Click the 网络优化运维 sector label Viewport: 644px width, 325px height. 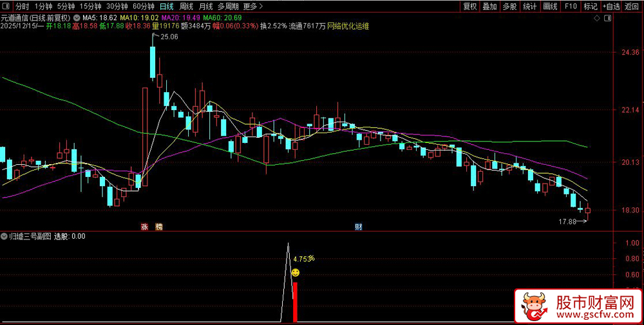click(x=348, y=26)
